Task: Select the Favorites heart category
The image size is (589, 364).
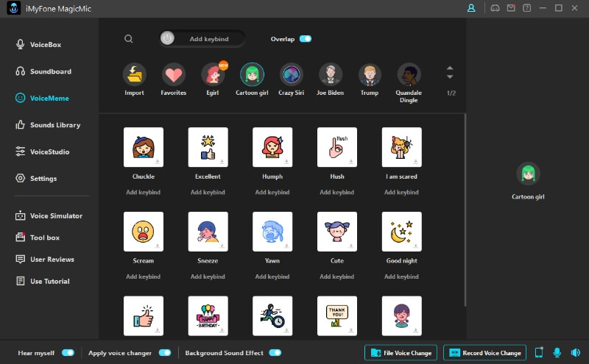Action: 174,74
